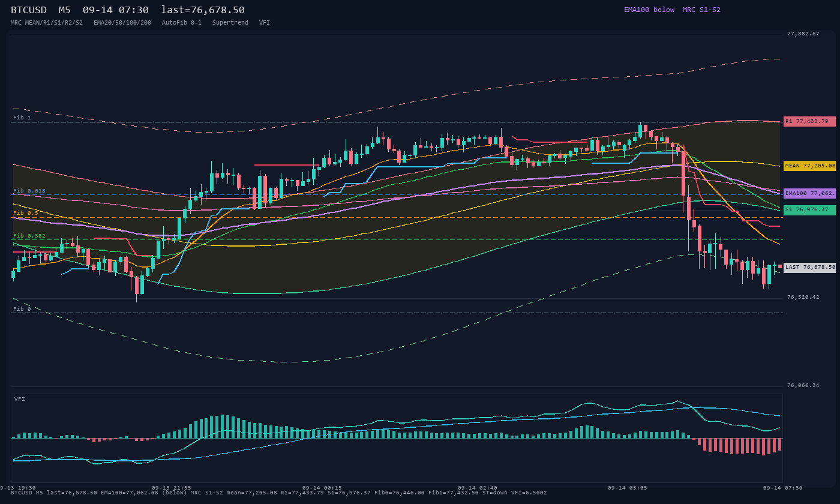This screenshot has height=504, width=840.
Task: Click the EMA100 price tag on axis
Action: [809, 194]
